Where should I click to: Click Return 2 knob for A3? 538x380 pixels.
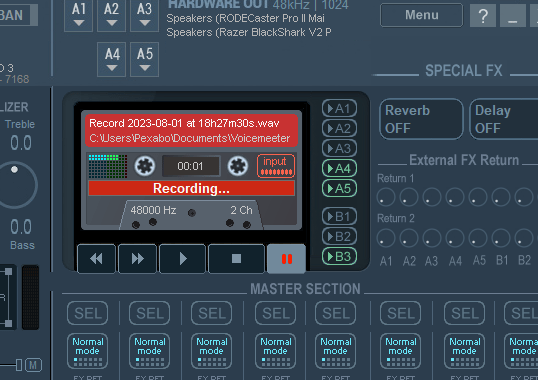click(x=432, y=238)
